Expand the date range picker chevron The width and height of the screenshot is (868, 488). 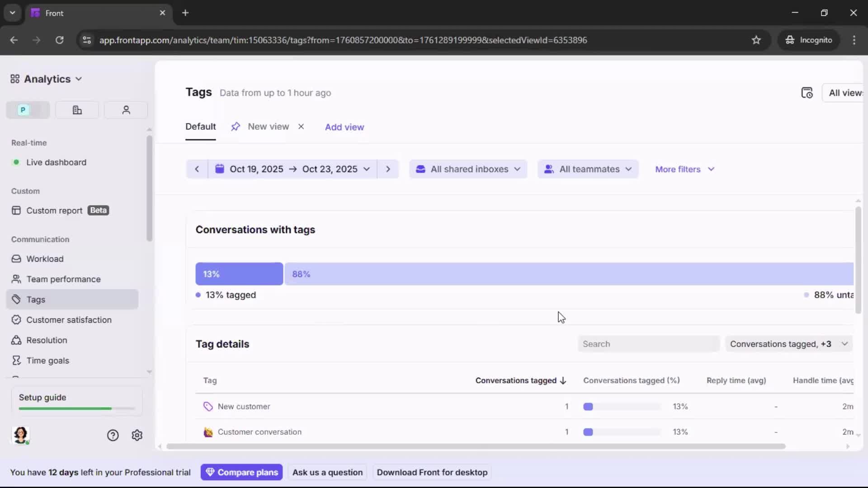click(x=367, y=169)
